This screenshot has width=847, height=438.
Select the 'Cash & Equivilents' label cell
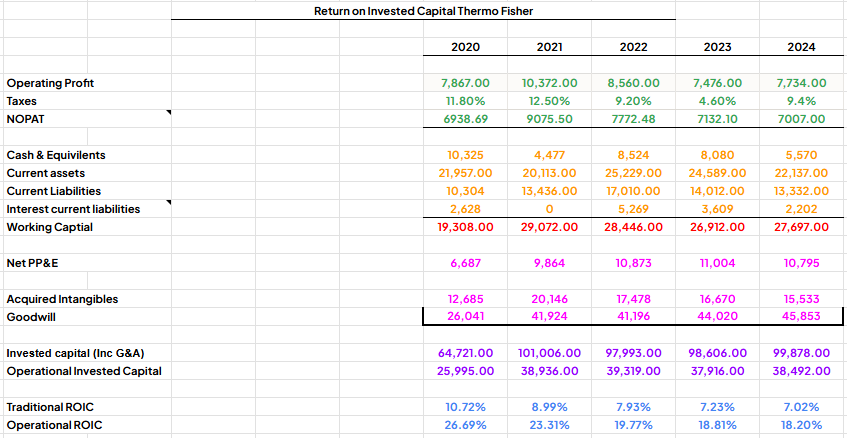point(56,155)
